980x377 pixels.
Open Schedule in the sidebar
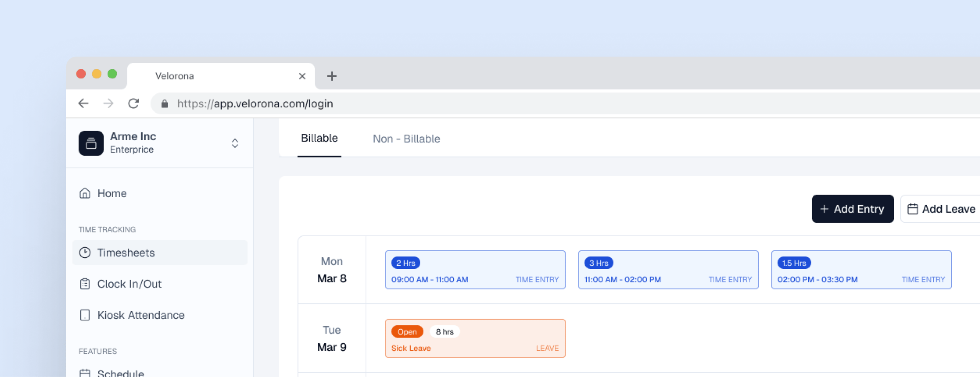coord(120,372)
